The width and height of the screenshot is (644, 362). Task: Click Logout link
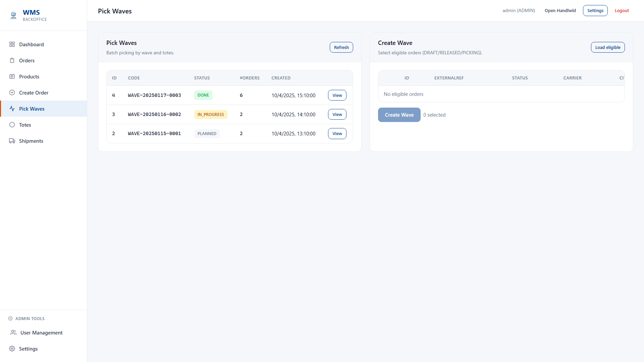[622, 10]
